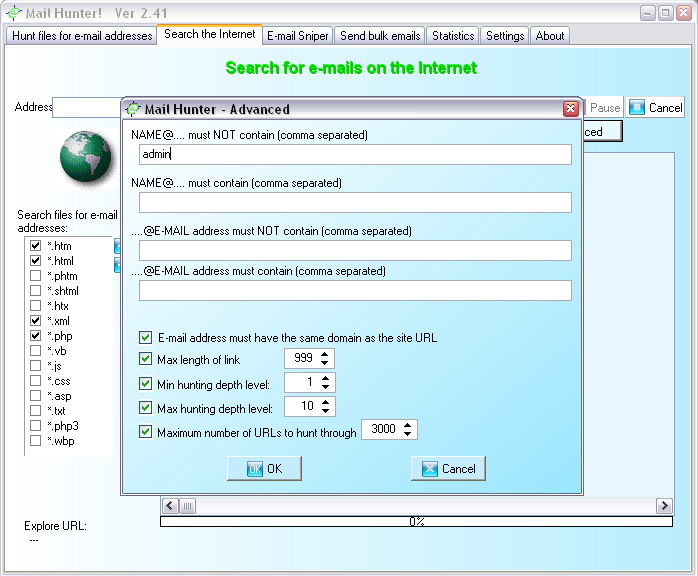
Task: Toggle same domain as site URL checkbox
Action: [x=146, y=337]
